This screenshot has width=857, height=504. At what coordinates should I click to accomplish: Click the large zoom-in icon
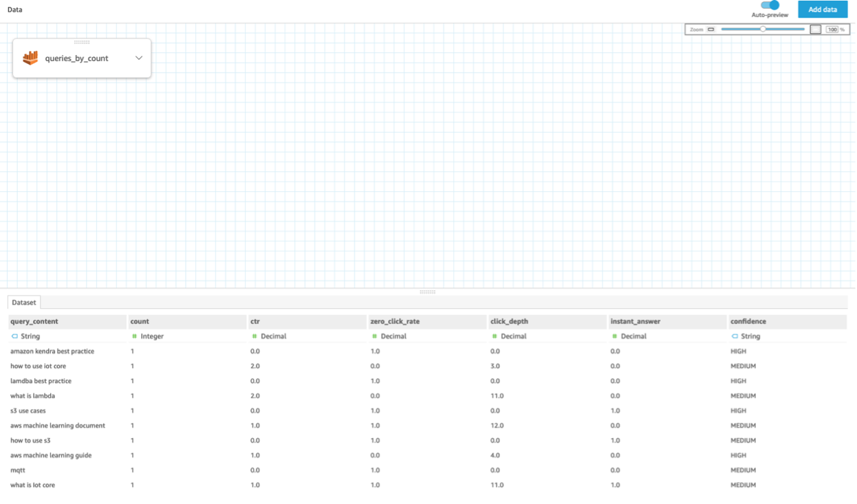pyautogui.click(x=816, y=30)
